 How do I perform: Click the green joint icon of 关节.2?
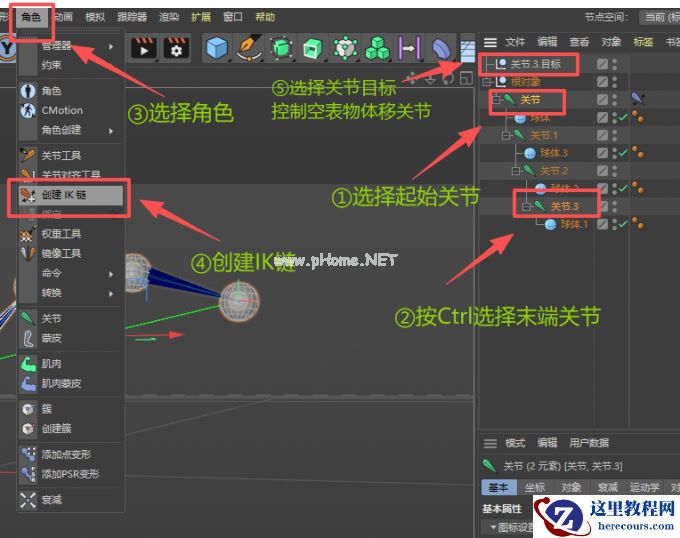point(529,170)
